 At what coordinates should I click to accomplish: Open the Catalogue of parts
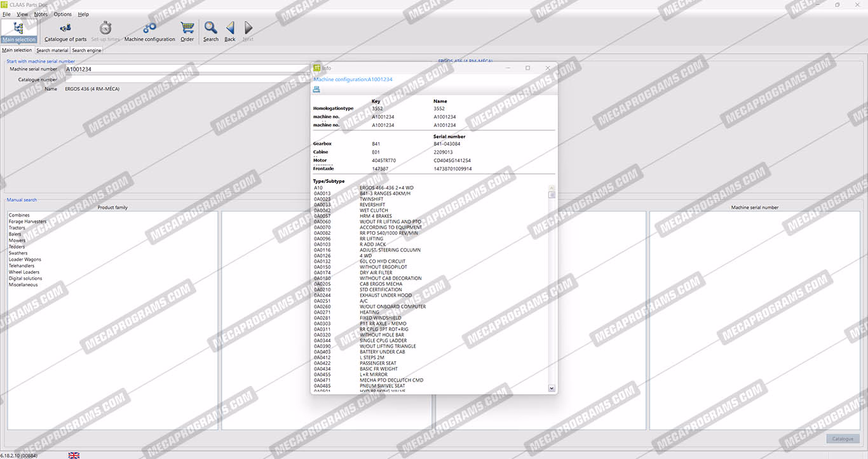(x=65, y=30)
